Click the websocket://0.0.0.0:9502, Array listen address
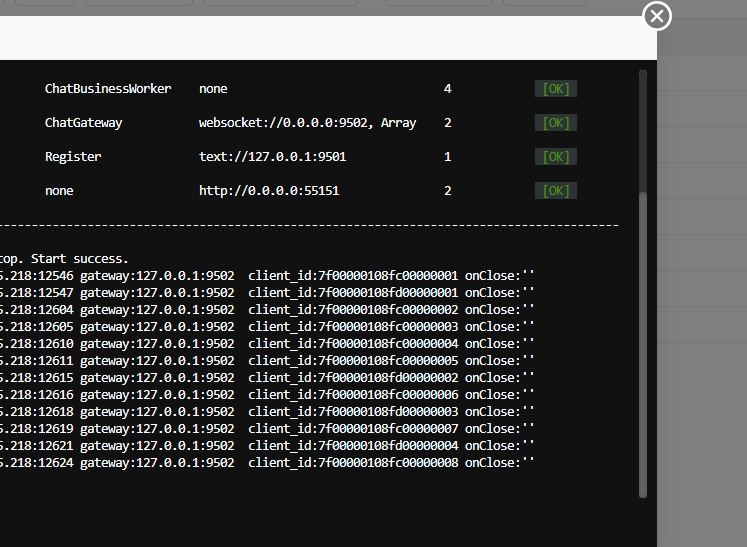The width and height of the screenshot is (747, 547). tap(308, 123)
